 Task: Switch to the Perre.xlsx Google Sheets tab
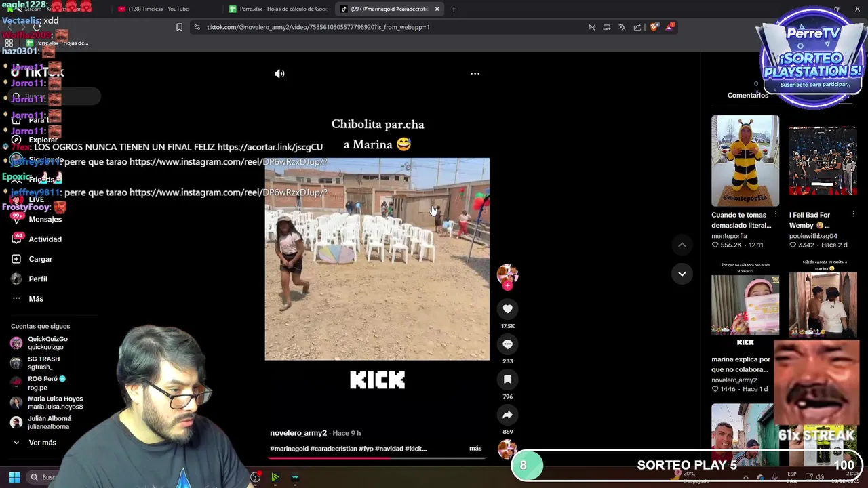pyautogui.click(x=278, y=9)
